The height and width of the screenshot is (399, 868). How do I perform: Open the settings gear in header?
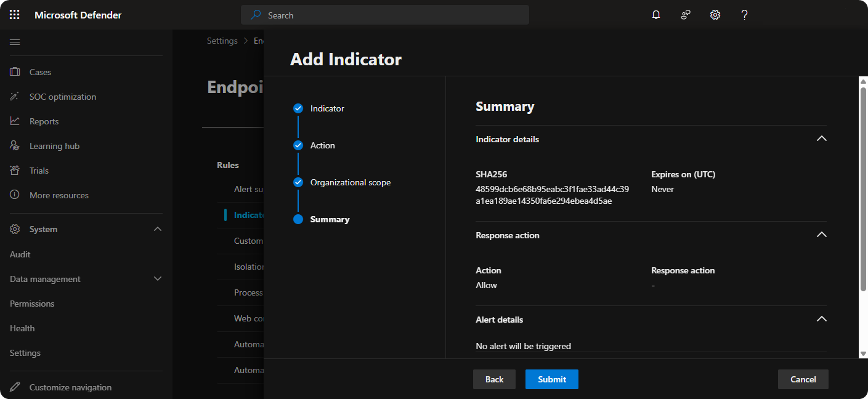tap(715, 15)
